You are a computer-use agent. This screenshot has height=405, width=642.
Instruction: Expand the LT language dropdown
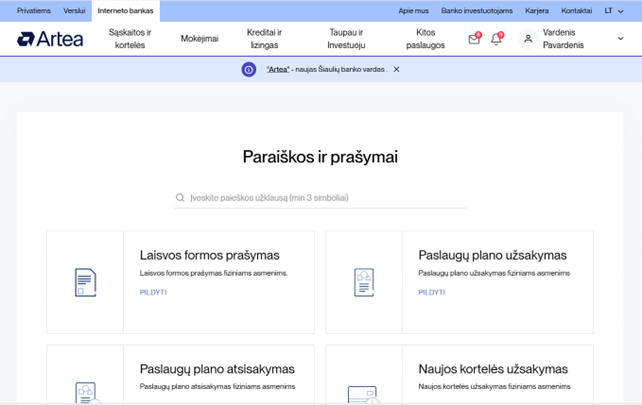pyautogui.click(x=614, y=11)
